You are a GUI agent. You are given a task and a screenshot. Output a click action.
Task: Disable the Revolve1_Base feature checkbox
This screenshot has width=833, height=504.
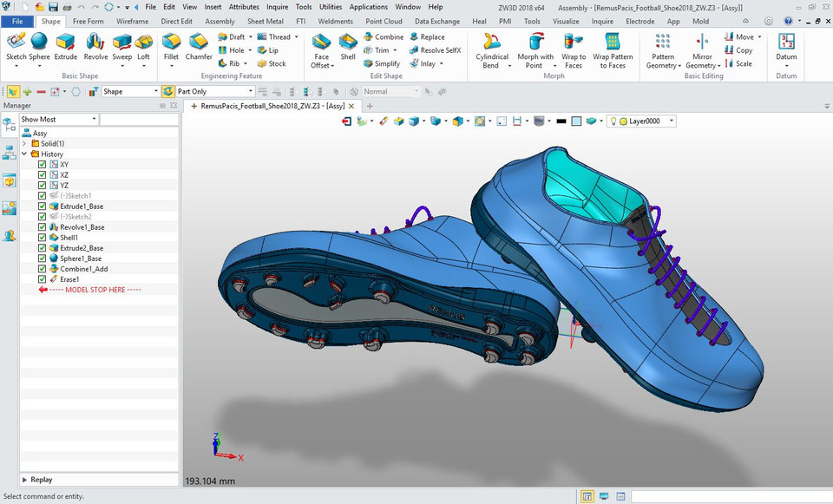pyautogui.click(x=42, y=227)
